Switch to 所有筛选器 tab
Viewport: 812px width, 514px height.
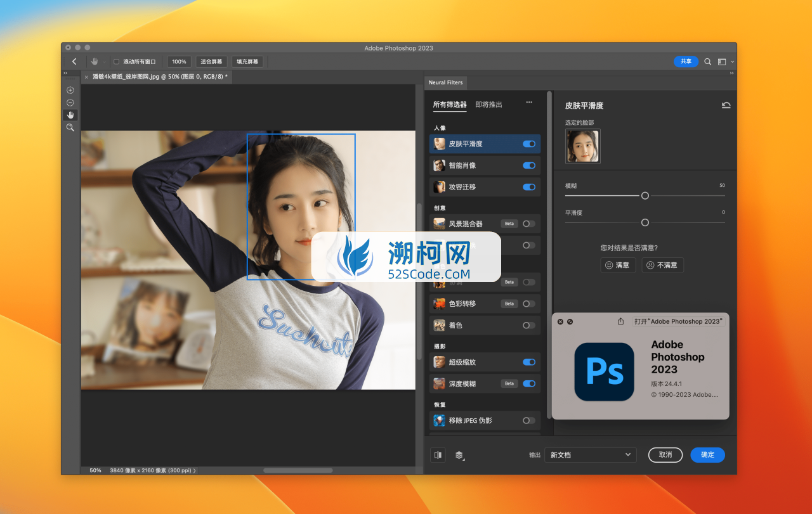[x=450, y=105]
